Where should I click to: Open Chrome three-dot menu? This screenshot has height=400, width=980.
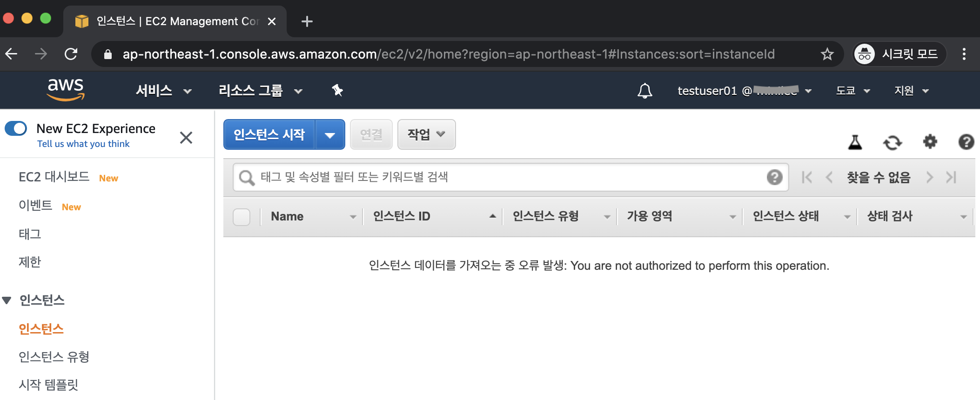(x=964, y=54)
